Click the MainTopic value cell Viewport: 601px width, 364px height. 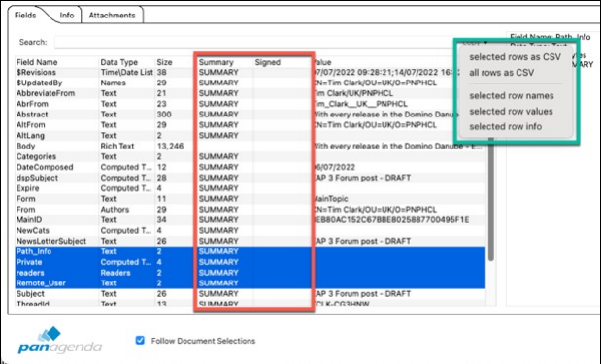click(331, 199)
